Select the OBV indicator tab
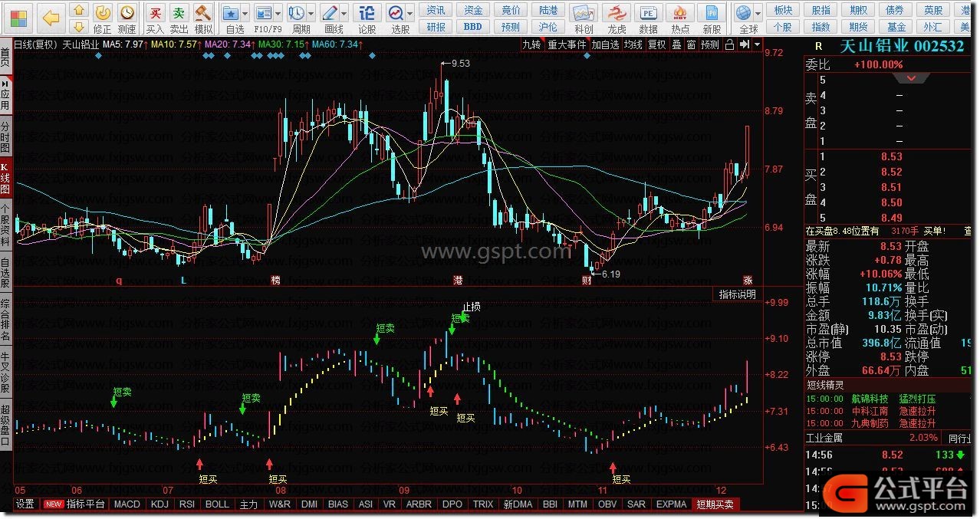Image resolution: width=980 pixels, height=519 pixels. click(607, 504)
